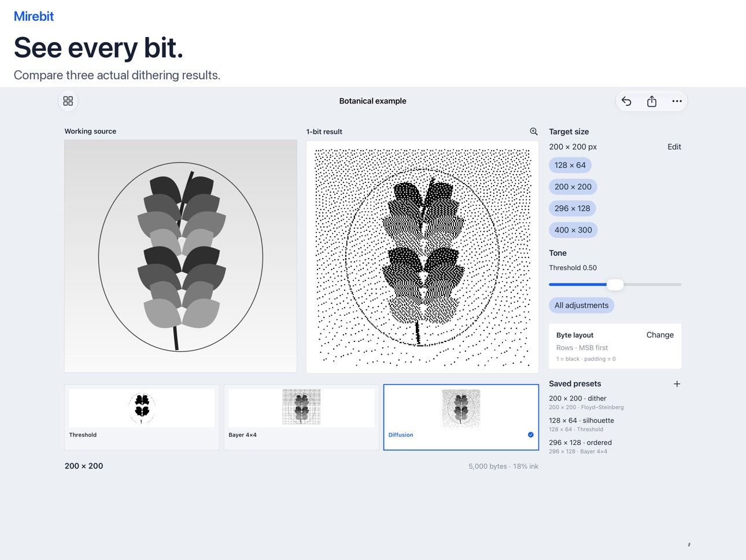Open All adjustments

click(x=581, y=305)
